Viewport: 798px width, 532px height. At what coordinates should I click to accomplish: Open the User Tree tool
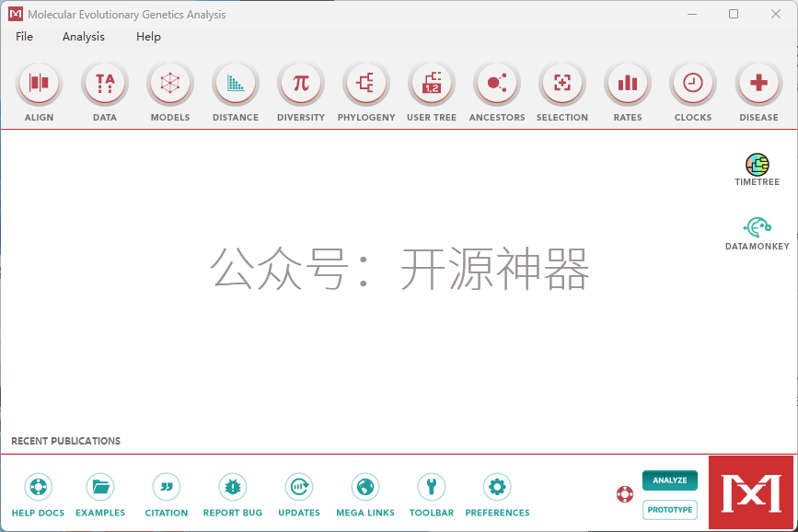pos(432,83)
